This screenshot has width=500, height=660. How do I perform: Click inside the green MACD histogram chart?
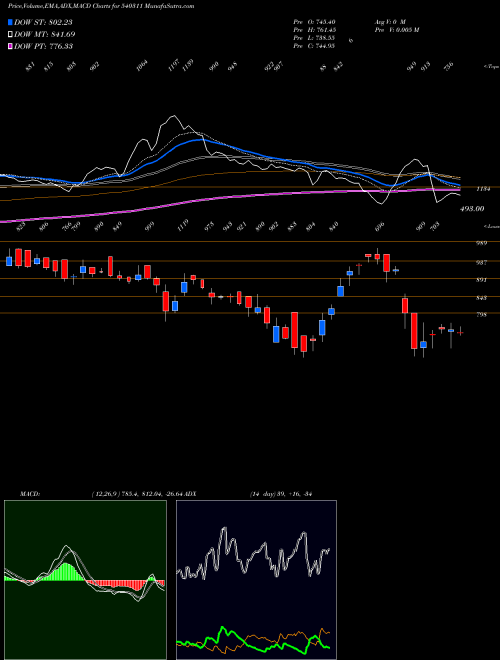coord(85,580)
